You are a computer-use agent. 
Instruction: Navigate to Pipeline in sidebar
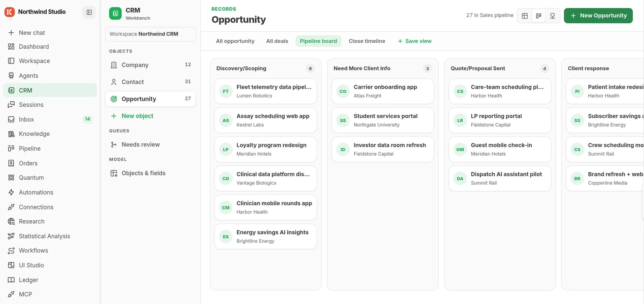tap(50, 149)
